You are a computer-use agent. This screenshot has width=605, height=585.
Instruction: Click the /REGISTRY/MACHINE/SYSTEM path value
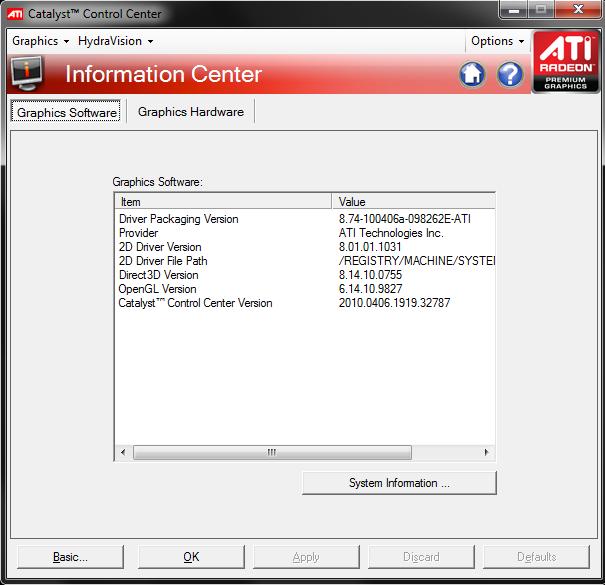tap(417, 261)
